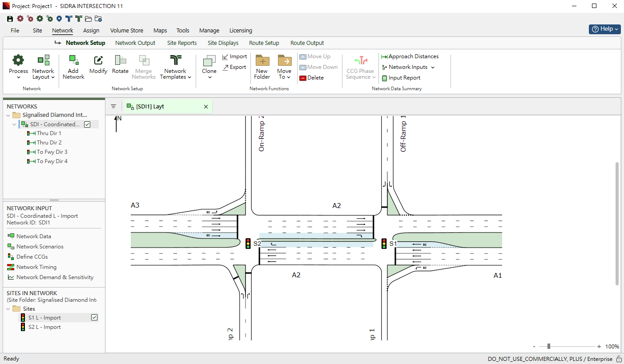The image size is (624, 364).
Task: Click the blue T-junction quick access icon
Action: pyautogui.click(x=68, y=19)
